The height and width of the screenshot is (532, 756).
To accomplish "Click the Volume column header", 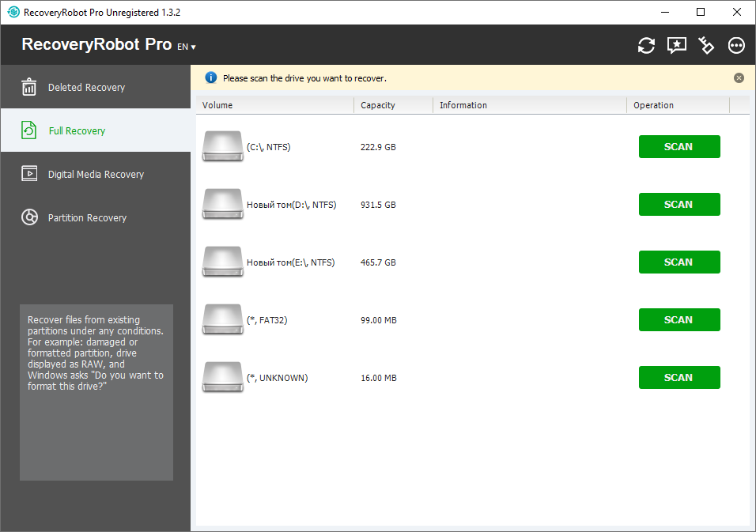I will pos(275,105).
